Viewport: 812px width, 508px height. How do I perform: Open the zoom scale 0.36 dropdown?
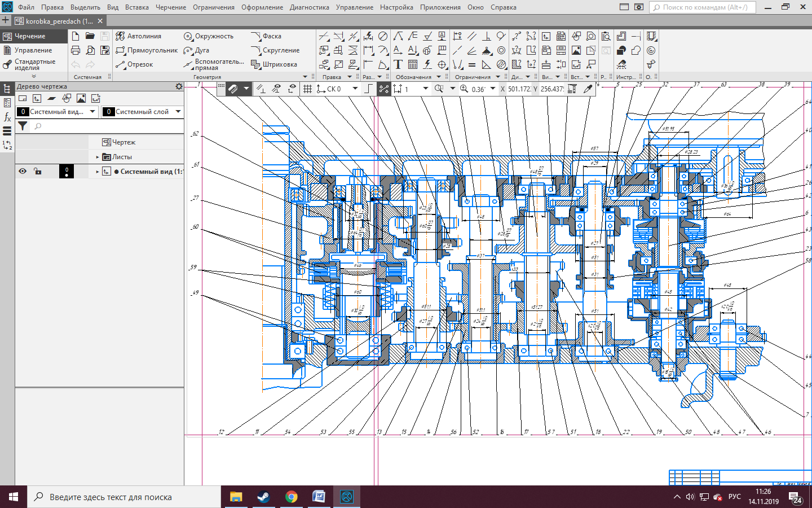click(493, 89)
